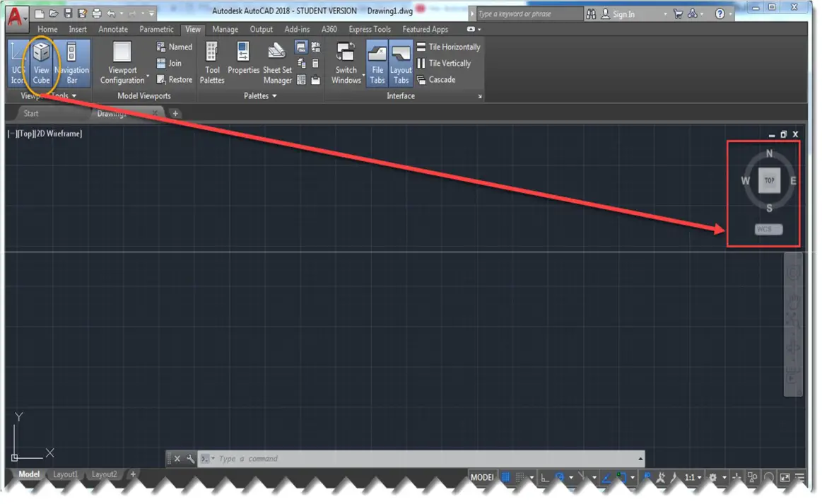Open the WCS dropdown below the ViewCube
822x504 pixels.
point(768,229)
